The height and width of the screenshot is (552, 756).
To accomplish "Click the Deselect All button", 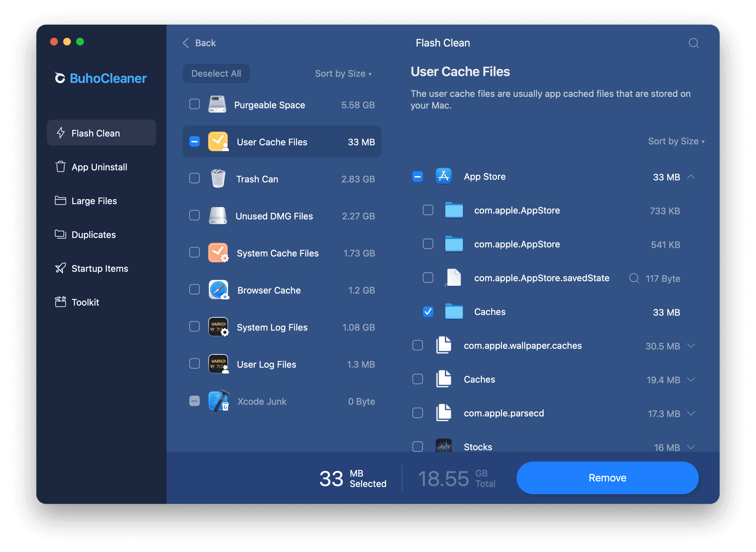I will pyautogui.click(x=216, y=73).
